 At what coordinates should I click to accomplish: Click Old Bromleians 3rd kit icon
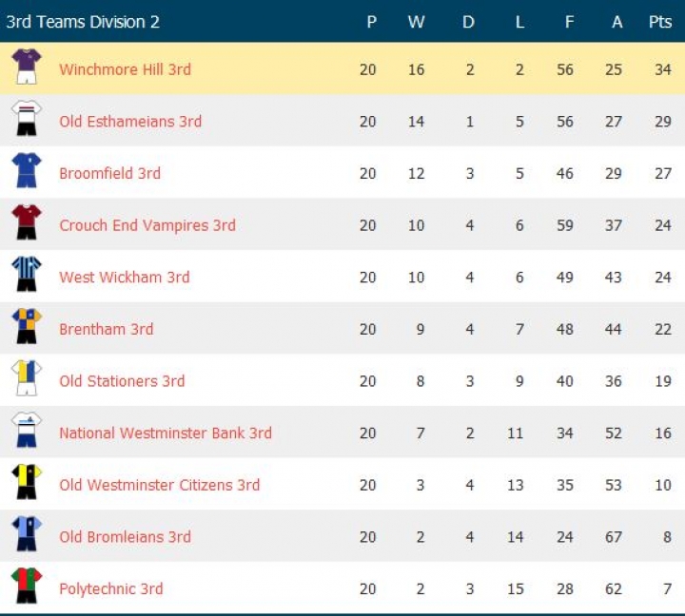27,534
